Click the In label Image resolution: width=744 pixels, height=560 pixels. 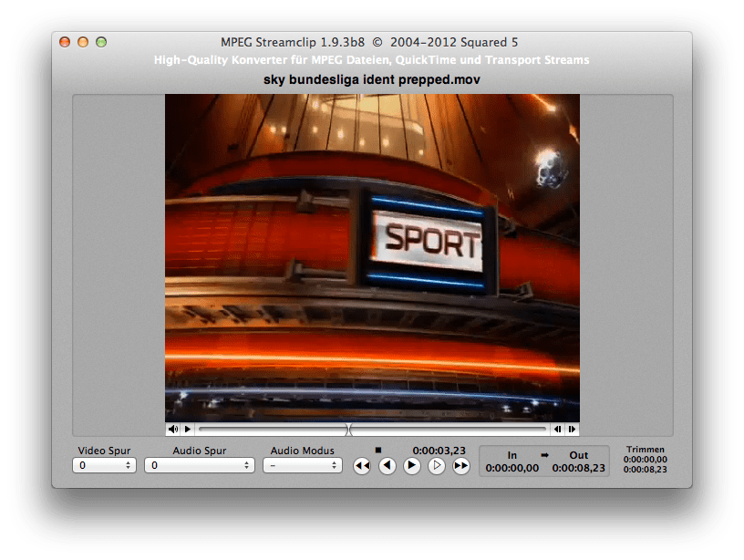(512, 456)
